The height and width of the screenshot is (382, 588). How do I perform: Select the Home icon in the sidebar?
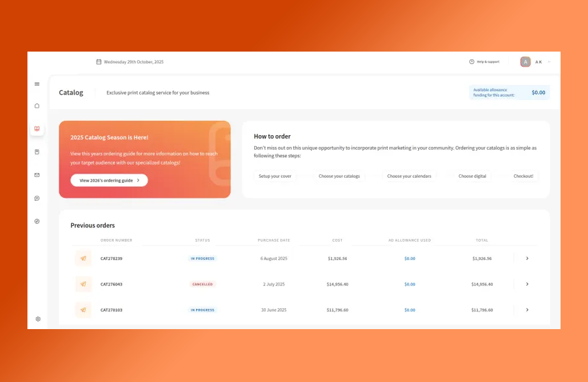37,105
